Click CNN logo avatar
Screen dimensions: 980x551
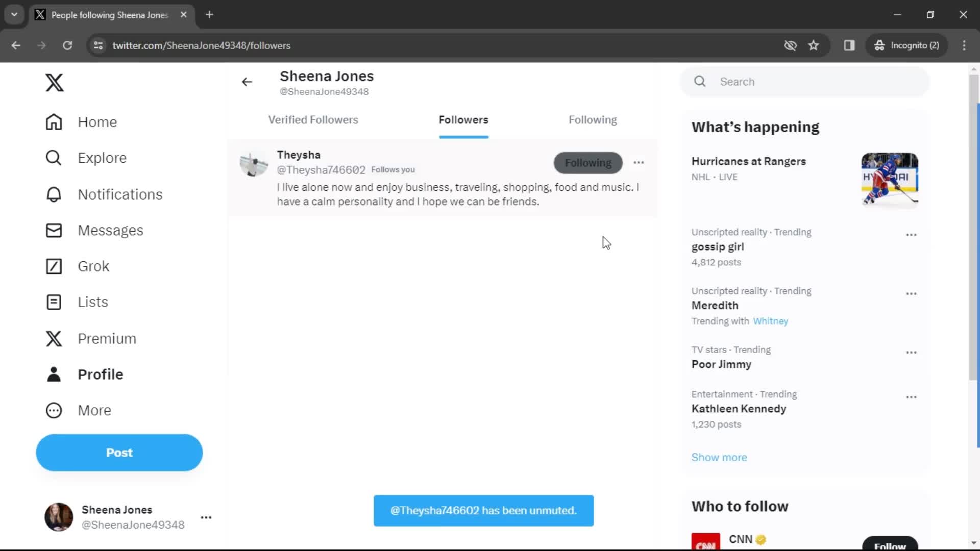pos(705,542)
